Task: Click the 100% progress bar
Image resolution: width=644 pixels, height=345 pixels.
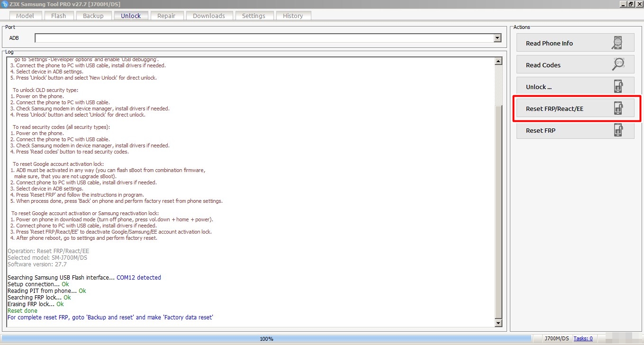Action: (x=266, y=338)
